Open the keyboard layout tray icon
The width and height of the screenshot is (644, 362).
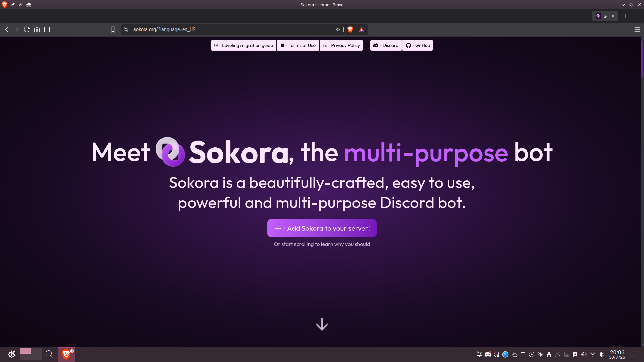tap(567, 354)
